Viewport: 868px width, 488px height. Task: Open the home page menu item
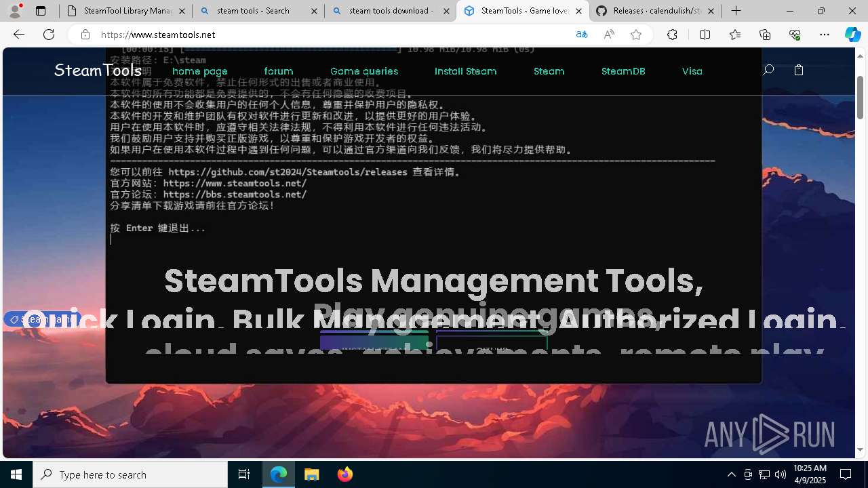[200, 71]
